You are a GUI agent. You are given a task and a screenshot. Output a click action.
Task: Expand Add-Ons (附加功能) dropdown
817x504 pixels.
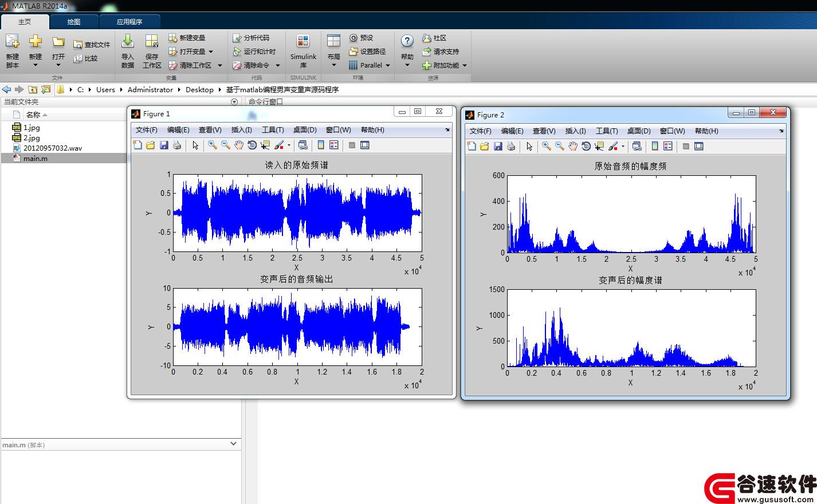coord(465,65)
